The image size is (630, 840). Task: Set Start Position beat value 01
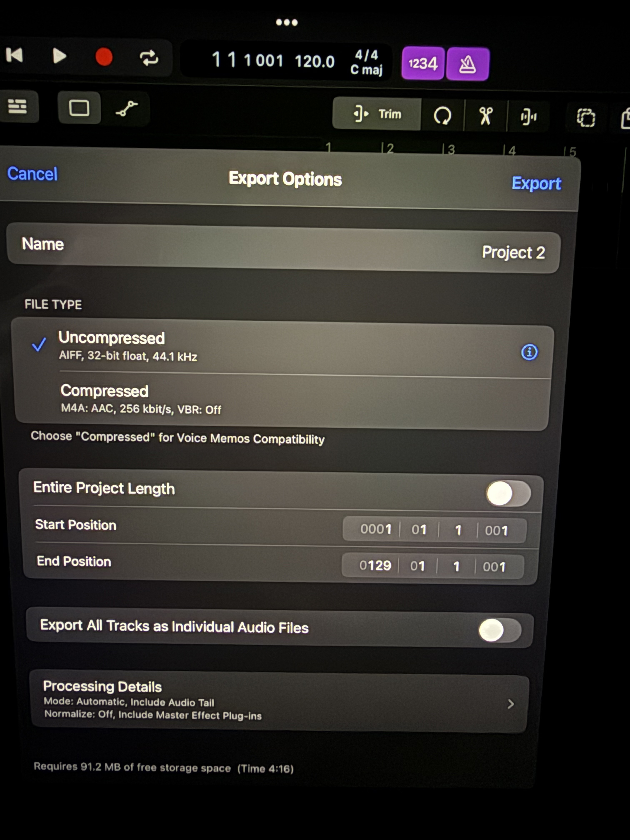(419, 530)
